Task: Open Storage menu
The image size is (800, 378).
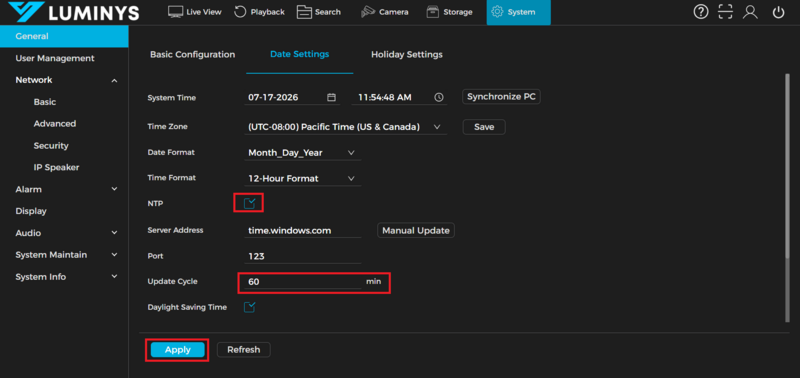Action: click(449, 12)
